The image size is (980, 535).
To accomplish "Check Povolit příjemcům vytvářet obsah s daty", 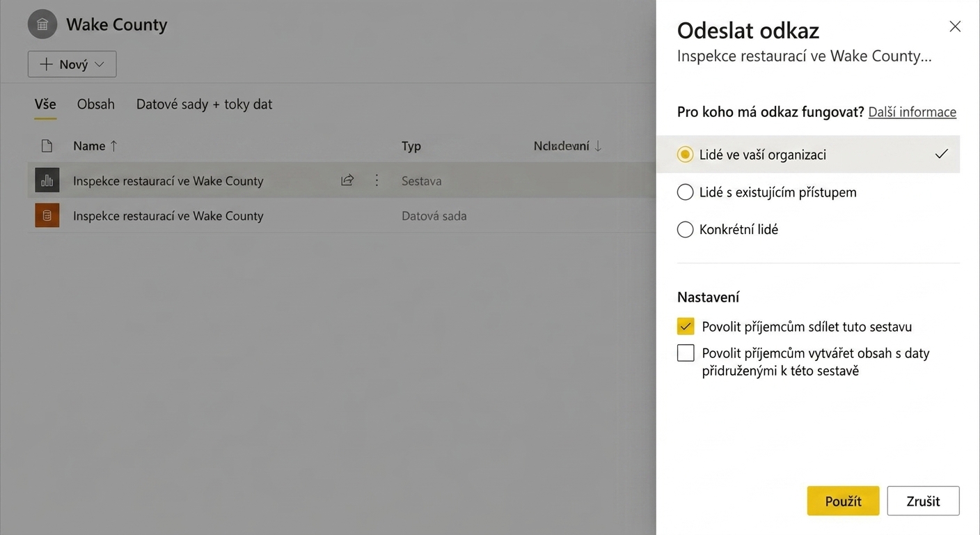I will (x=686, y=353).
